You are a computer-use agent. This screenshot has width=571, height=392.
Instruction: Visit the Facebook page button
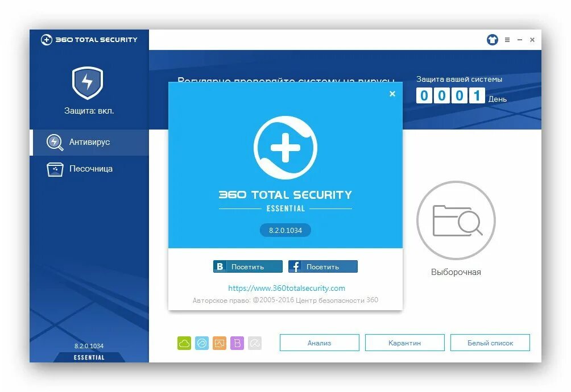[x=323, y=266]
